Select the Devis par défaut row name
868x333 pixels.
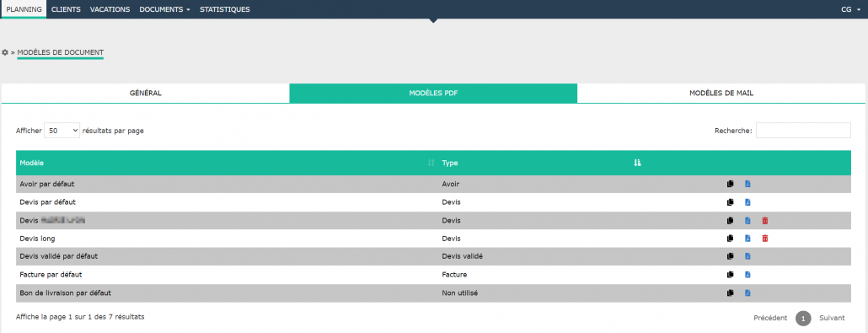point(47,202)
